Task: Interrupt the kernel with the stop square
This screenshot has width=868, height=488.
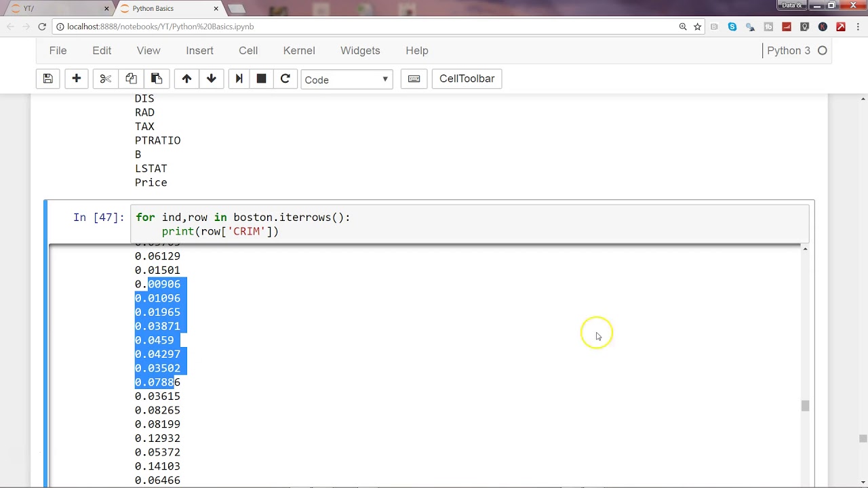Action: pyautogui.click(x=261, y=79)
